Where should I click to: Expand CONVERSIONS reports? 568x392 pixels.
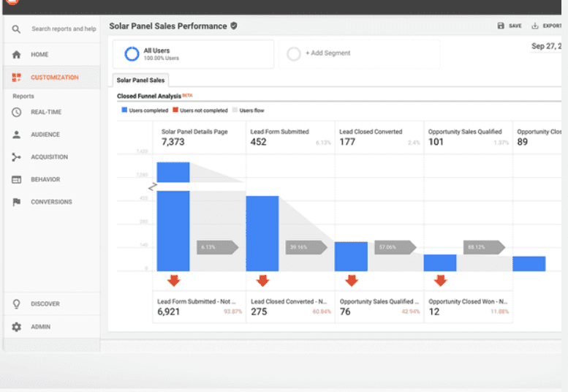[52, 202]
